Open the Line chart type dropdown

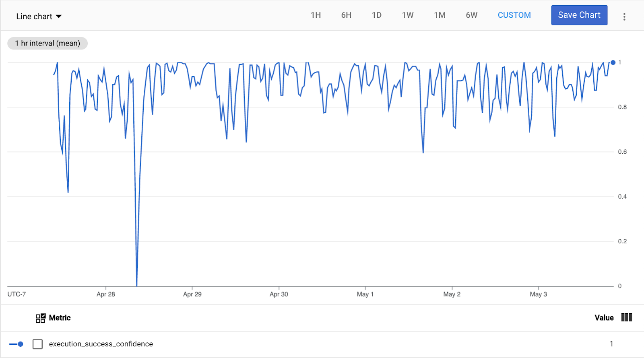click(39, 17)
